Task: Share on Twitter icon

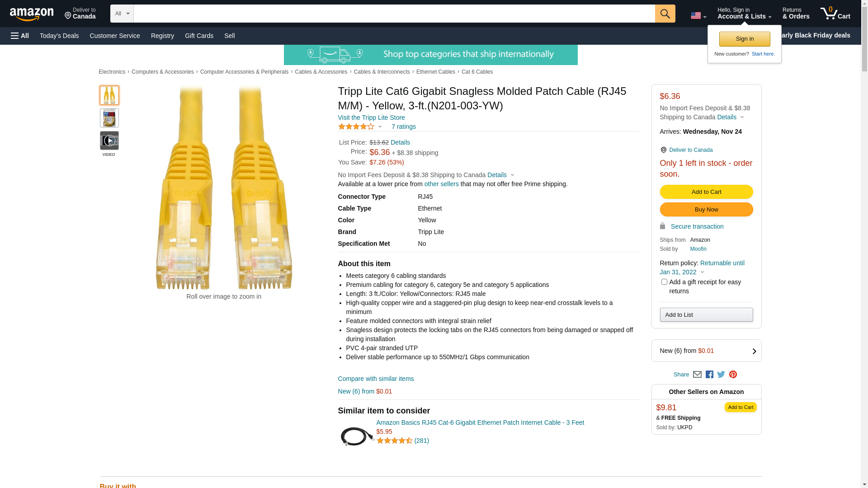Action: [x=721, y=375]
